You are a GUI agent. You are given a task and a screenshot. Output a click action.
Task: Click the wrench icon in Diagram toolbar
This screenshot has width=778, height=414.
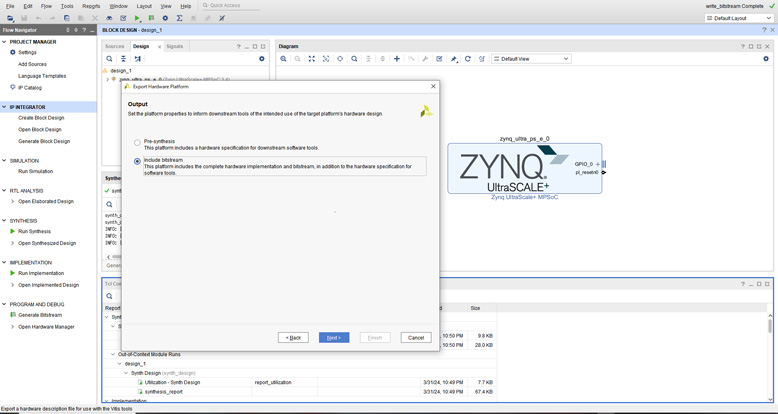(x=425, y=59)
